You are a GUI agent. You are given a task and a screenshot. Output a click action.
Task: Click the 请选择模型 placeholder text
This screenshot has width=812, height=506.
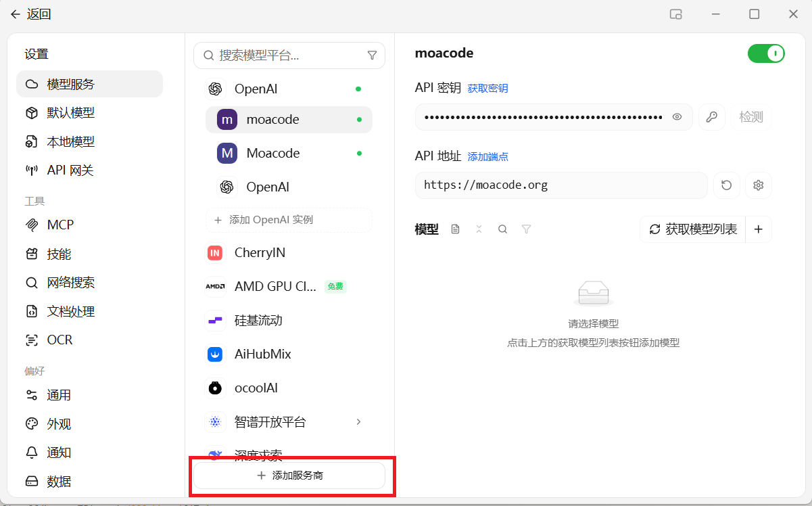click(x=594, y=324)
